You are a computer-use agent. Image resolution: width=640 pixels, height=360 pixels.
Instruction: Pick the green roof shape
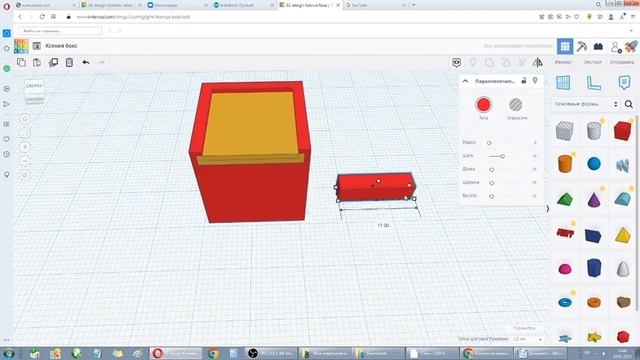tap(565, 199)
